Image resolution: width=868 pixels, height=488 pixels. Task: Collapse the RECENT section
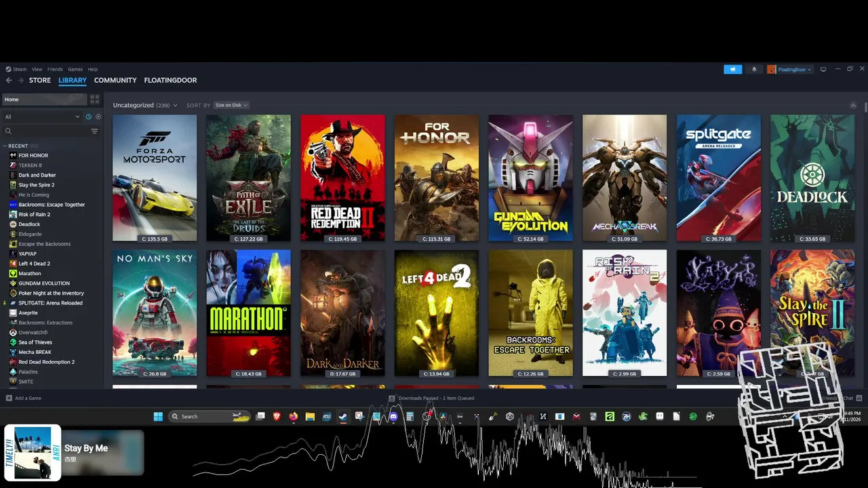point(22,146)
